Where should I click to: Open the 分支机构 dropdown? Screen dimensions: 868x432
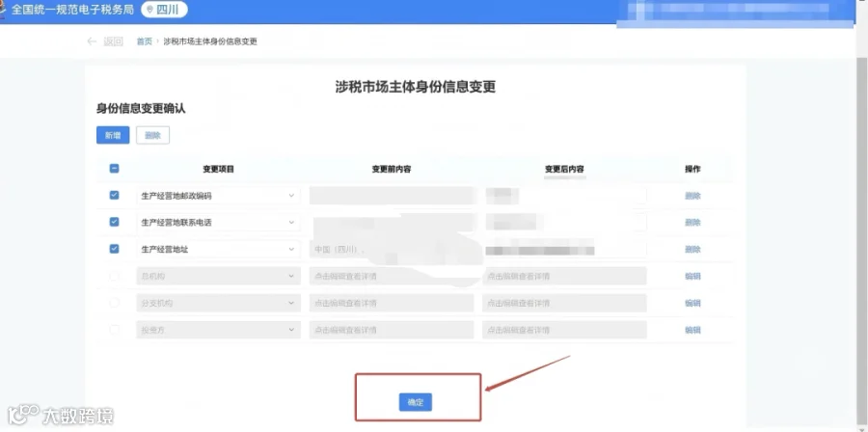(219, 303)
